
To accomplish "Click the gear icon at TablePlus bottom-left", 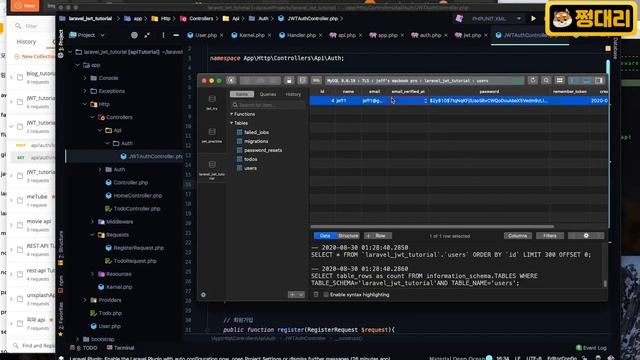I will coord(203,295).
